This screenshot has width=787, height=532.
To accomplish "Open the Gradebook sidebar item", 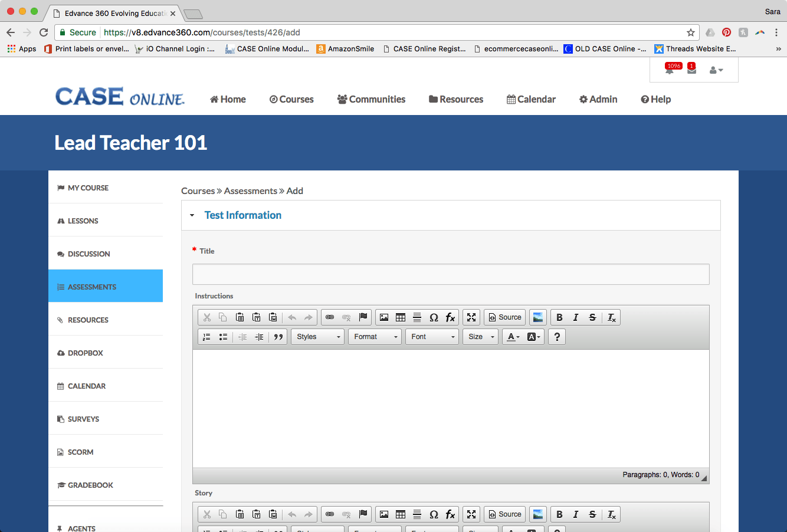I will [x=90, y=485].
